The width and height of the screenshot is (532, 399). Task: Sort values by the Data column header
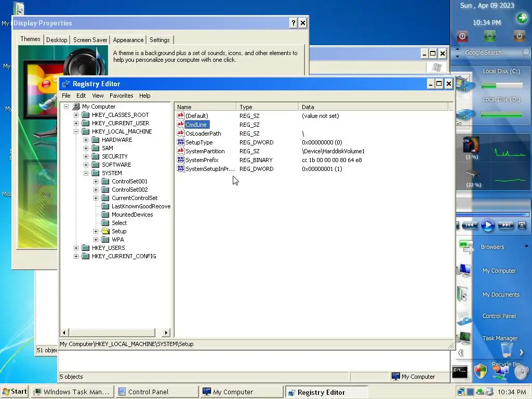[373, 107]
